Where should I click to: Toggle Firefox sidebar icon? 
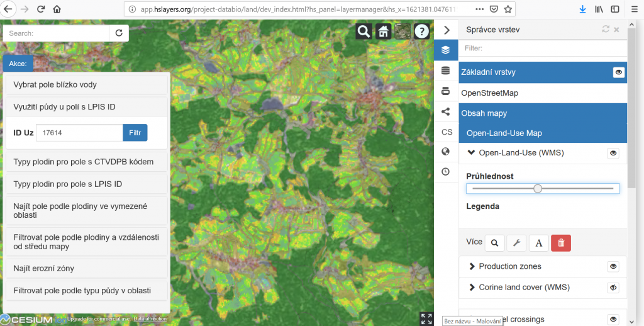(615, 9)
